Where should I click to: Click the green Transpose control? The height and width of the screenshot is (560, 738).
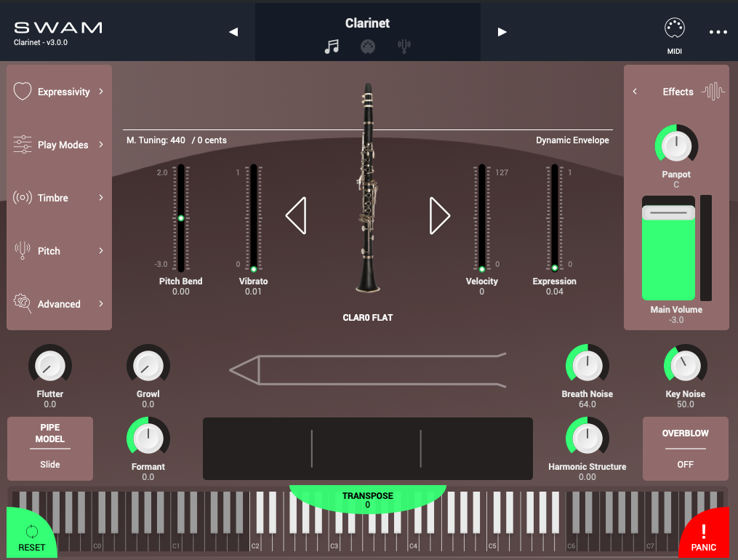367,500
